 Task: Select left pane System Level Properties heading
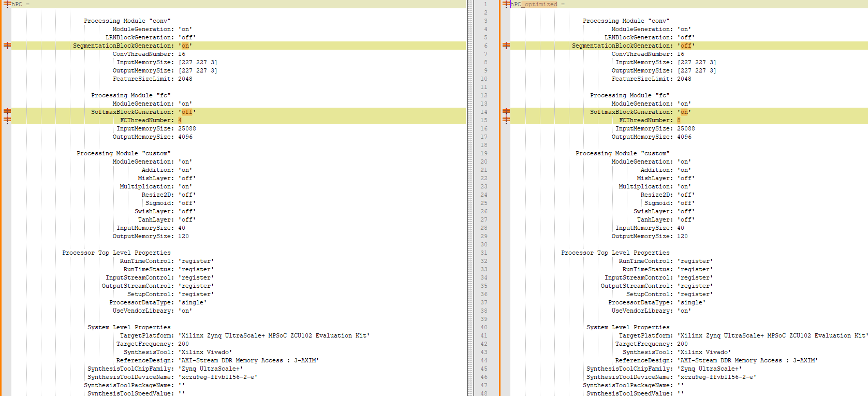point(129,327)
